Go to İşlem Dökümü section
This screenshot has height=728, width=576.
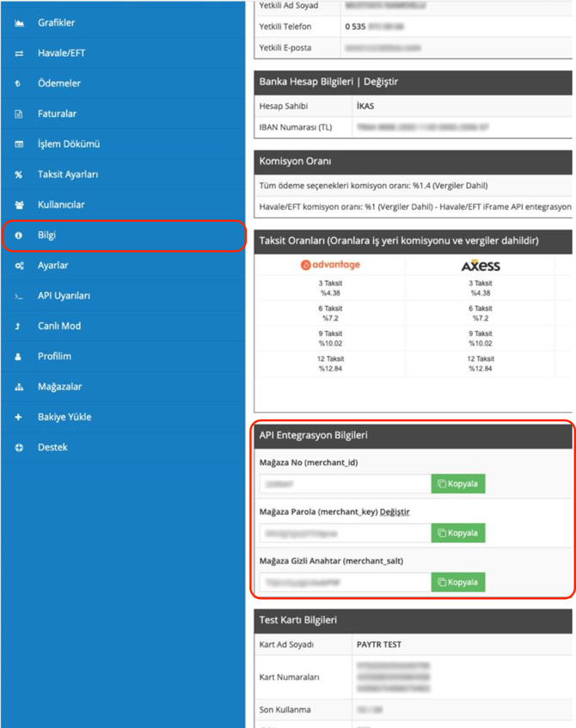69,144
